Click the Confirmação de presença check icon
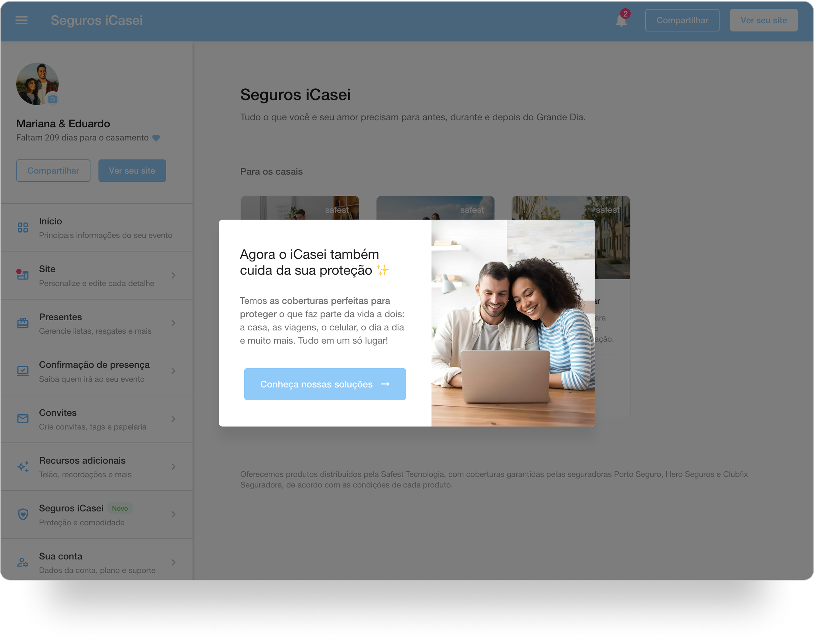This screenshot has width=814, height=644. click(23, 371)
